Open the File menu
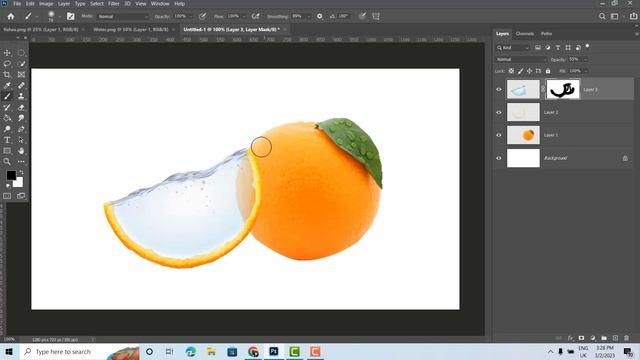Screen dimensions: 640x360 [x=17, y=4]
